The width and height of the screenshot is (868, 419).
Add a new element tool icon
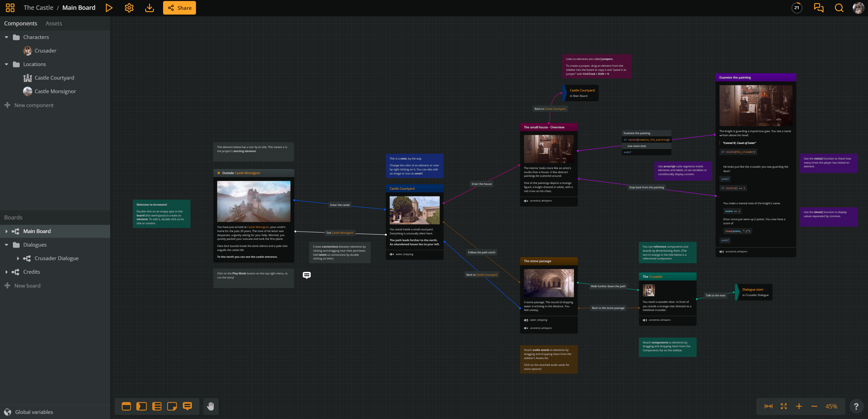(126, 406)
